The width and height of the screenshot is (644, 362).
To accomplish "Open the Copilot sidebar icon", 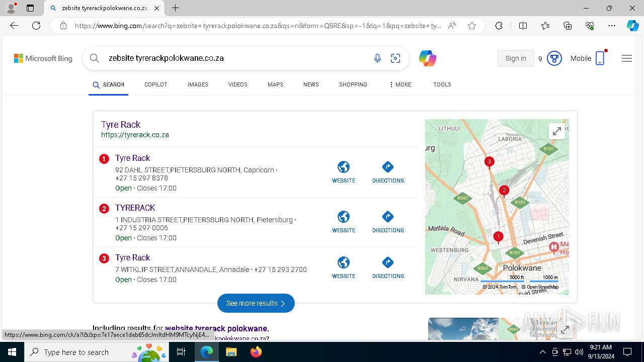I will pyautogui.click(x=632, y=26).
